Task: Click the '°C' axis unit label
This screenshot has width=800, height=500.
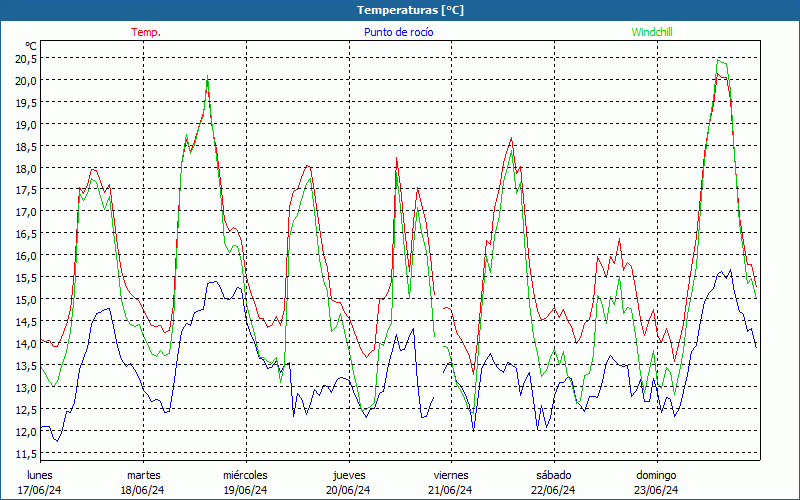Action: click(x=31, y=46)
